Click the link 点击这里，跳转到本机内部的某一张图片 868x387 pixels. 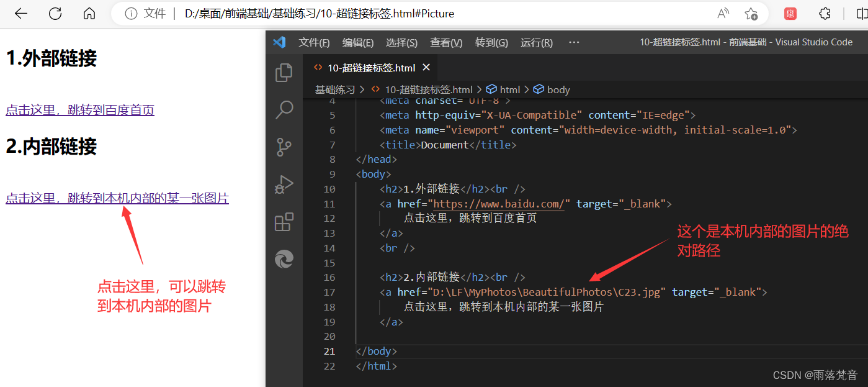tap(117, 198)
